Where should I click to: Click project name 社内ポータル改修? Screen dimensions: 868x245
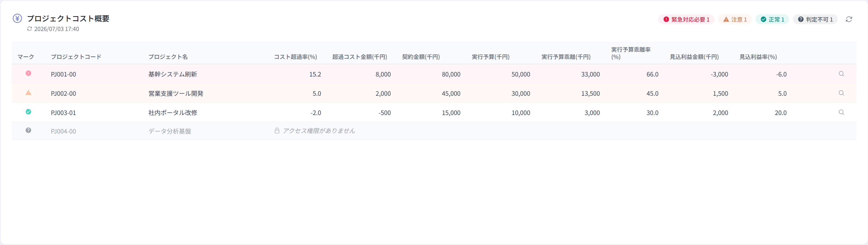(x=173, y=113)
